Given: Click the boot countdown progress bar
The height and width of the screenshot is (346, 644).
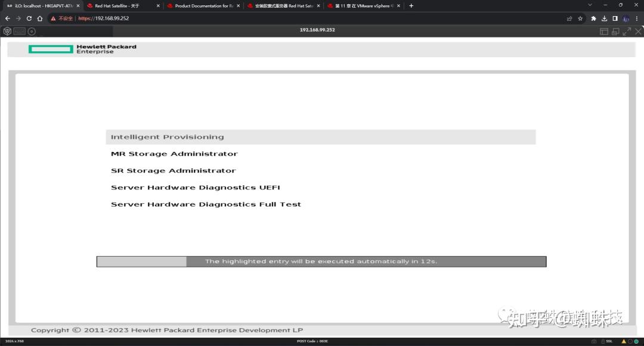Looking at the screenshot, I should (321, 261).
